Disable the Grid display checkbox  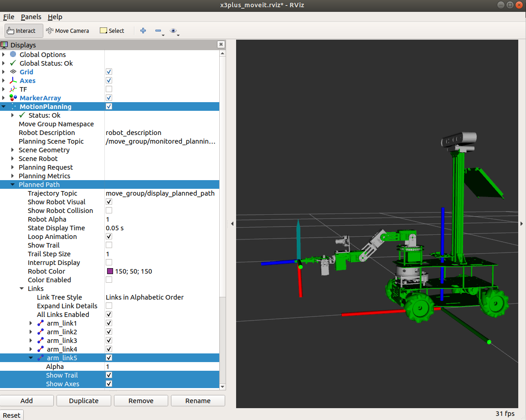click(109, 72)
